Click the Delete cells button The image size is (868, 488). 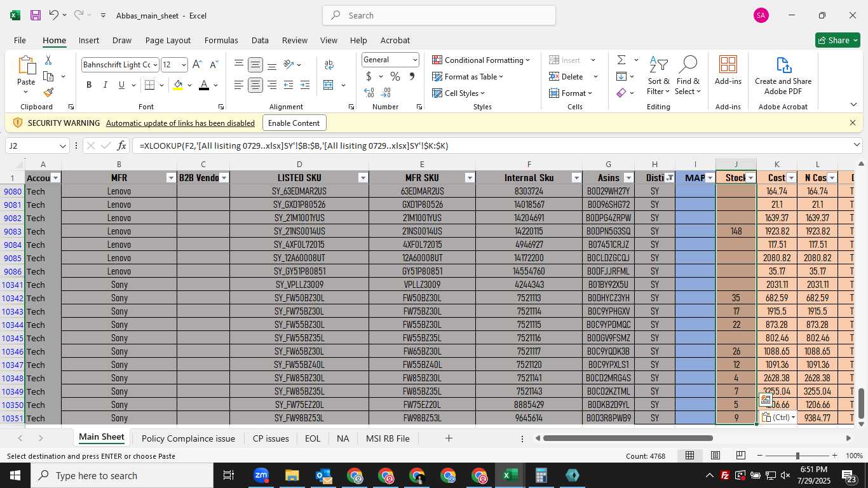(x=566, y=76)
